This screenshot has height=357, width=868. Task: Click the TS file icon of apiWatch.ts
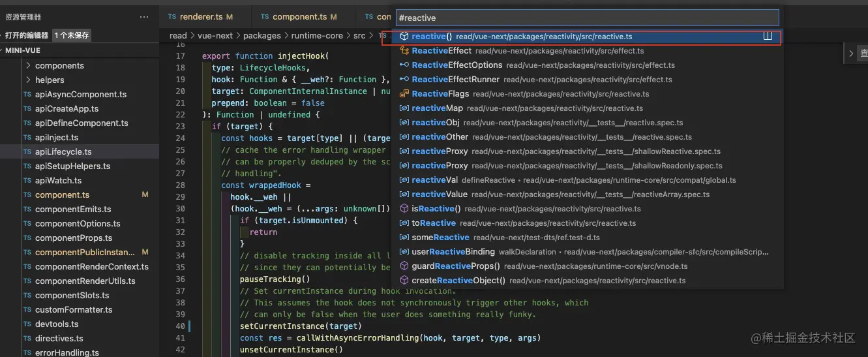coord(27,181)
